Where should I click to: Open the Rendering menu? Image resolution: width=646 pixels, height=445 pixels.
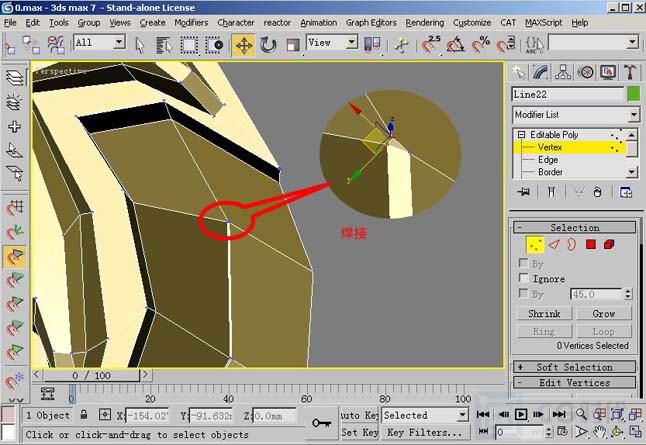coord(425,23)
